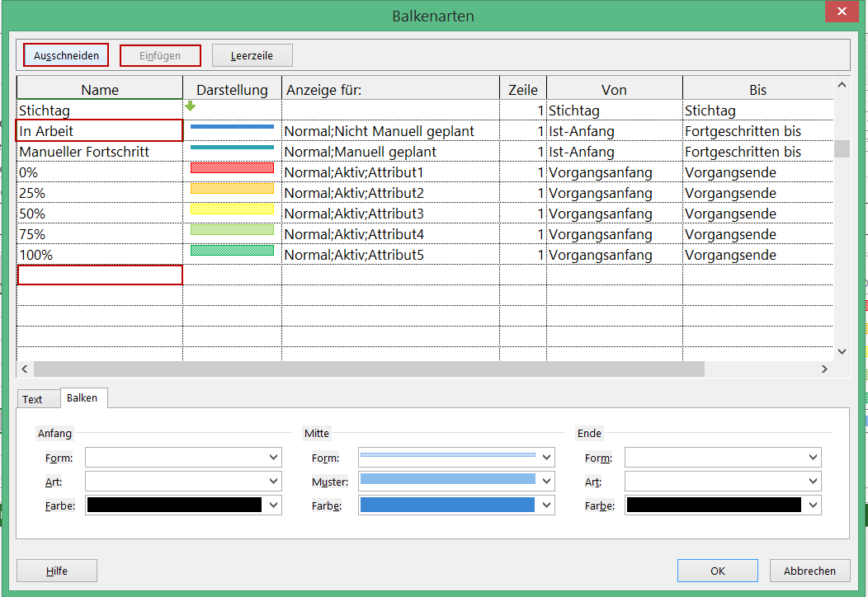
Task: Select the Balken tab
Action: point(83,397)
